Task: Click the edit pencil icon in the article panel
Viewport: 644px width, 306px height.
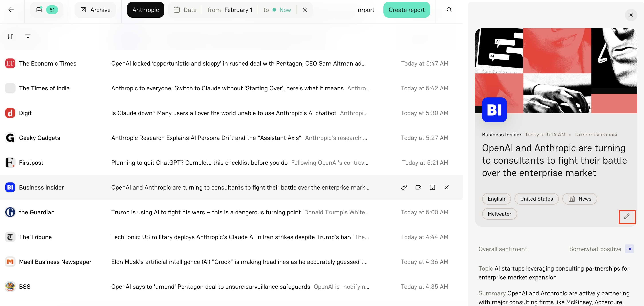Action: pos(627,217)
